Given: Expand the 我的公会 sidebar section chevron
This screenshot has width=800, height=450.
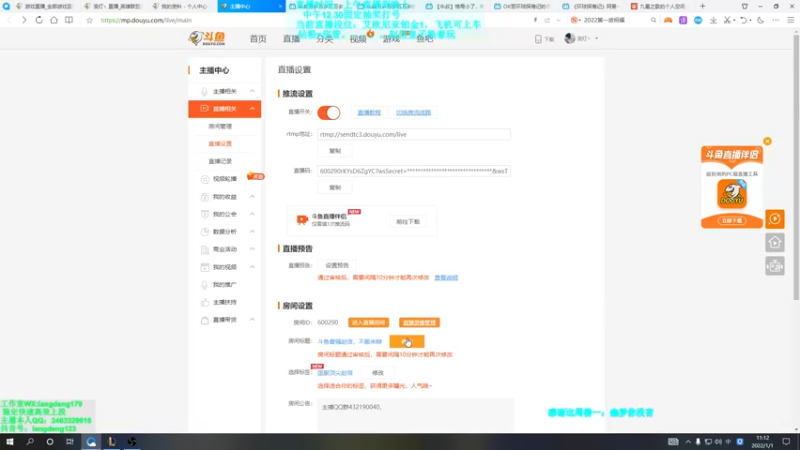Looking at the screenshot, I should click(252, 214).
